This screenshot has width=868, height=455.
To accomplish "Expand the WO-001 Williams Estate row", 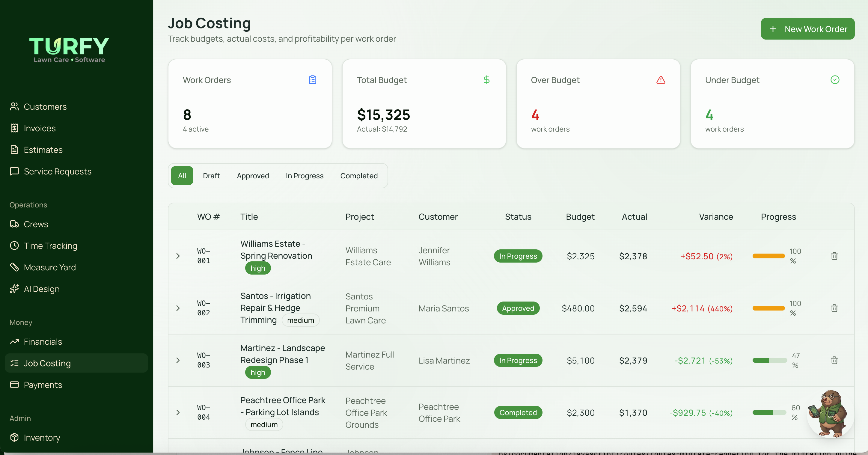I will point(178,256).
